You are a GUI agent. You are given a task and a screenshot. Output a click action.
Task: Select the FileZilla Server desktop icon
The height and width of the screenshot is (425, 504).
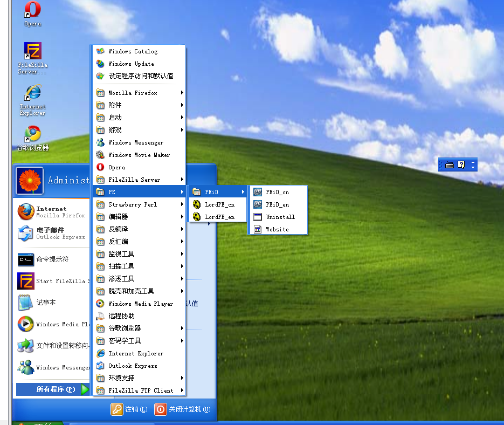tap(33, 58)
